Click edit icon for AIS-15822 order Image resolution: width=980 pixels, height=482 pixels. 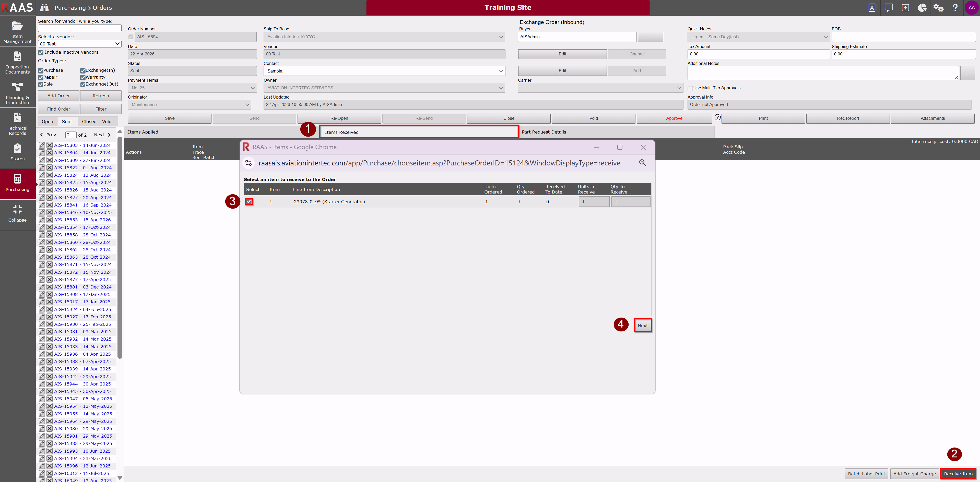[x=42, y=168]
